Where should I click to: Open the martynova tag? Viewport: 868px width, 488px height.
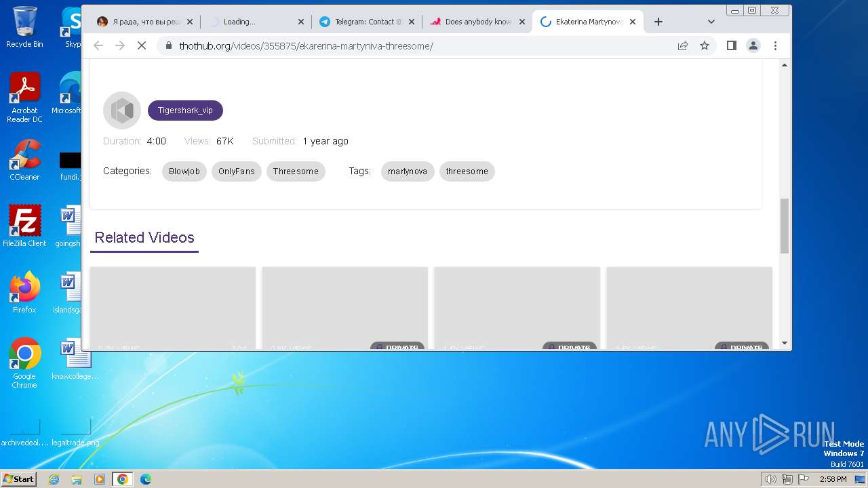(408, 171)
